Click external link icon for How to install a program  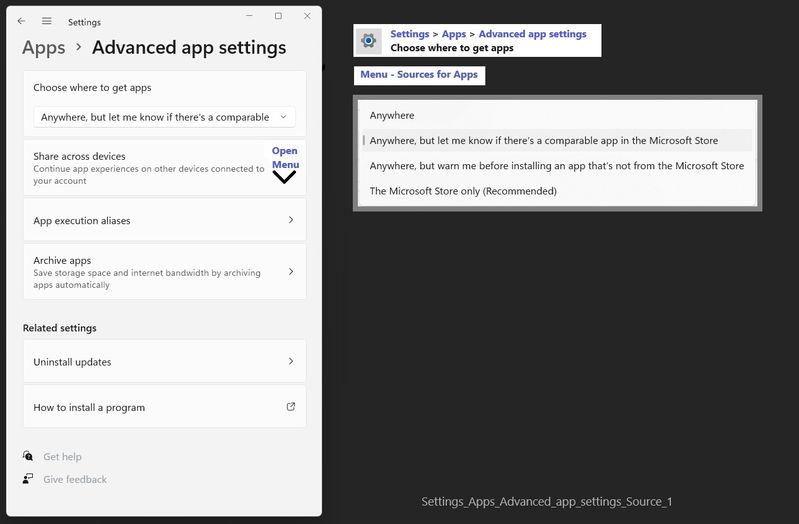point(291,406)
